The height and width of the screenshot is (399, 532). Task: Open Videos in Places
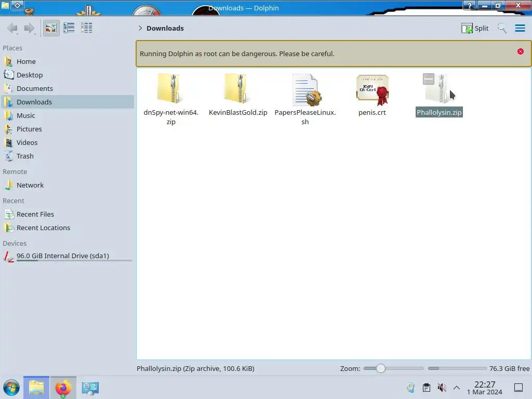[x=67, y=143]
